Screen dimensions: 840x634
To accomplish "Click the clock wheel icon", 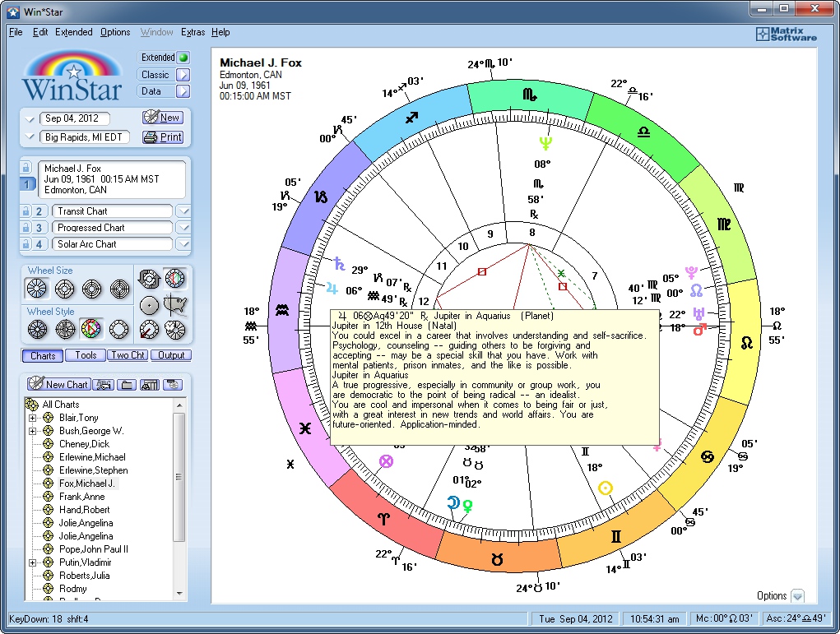I will tap(174, 330).
